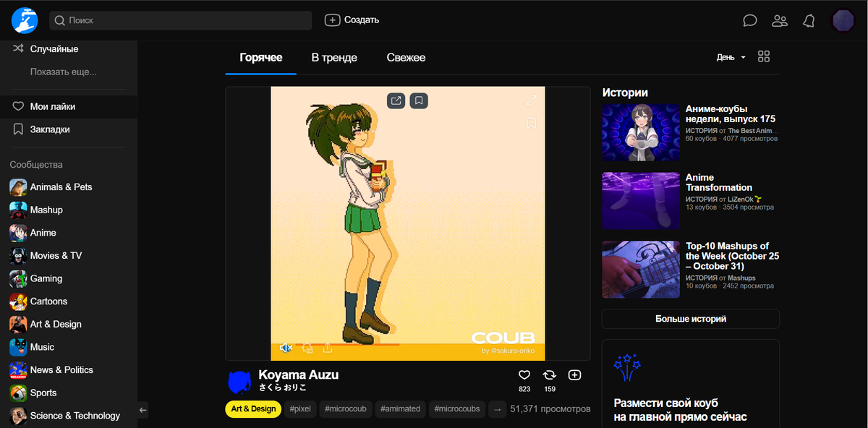Open the #pixel tag

point(300,409)
